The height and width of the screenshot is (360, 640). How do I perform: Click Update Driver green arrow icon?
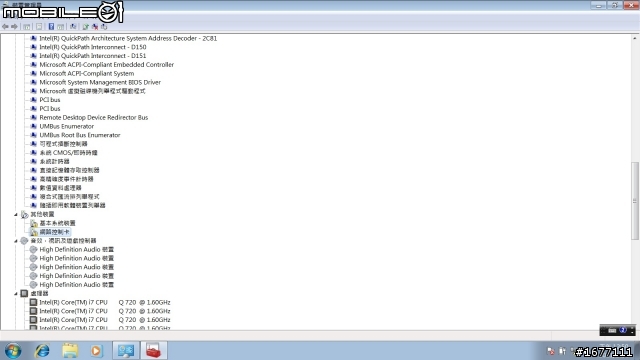tap(86, 27)
